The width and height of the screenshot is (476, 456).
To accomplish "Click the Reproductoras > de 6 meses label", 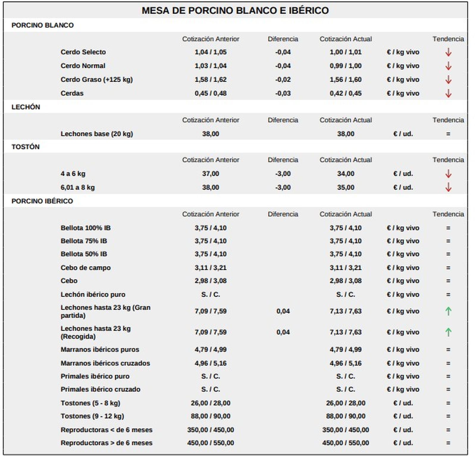I will pos(107,443).
